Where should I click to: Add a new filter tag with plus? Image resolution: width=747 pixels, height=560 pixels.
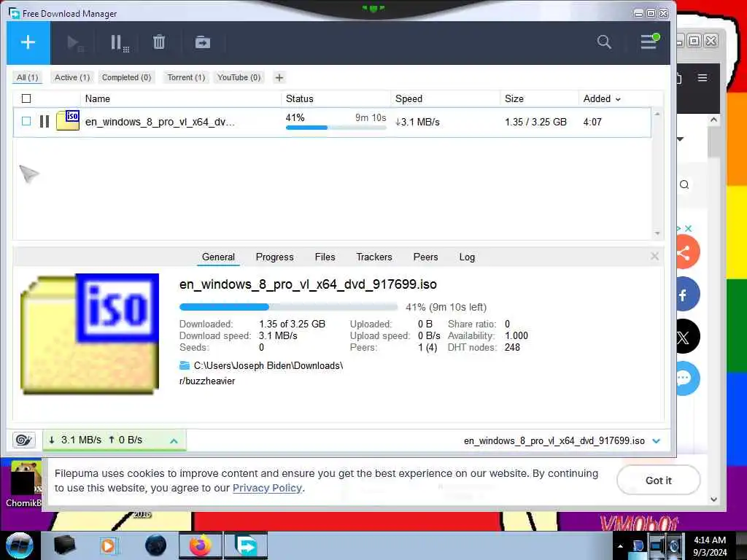279,77
